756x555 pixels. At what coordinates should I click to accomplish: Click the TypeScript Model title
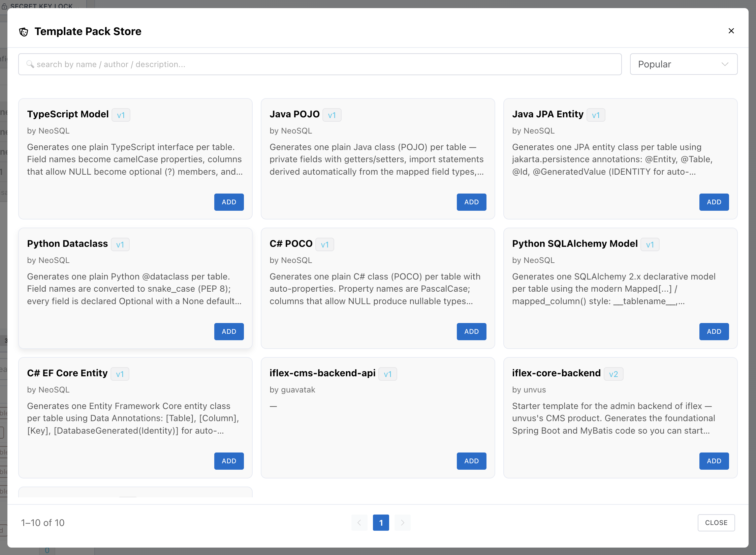(x=68, y=114)
